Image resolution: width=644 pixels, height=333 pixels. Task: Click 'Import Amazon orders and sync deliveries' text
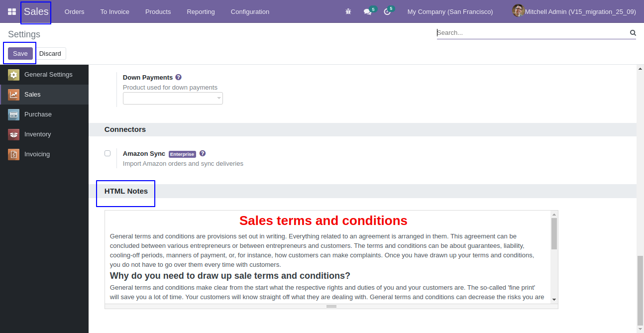click(x=183, y=164)
